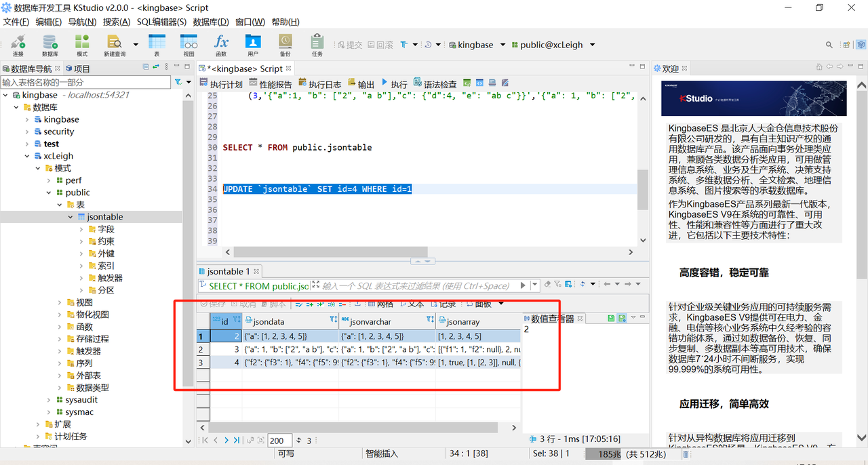Select the *<kingbase> Script editor tab
Viewport: 868px width, 465px height.
[x=244, y=68]
